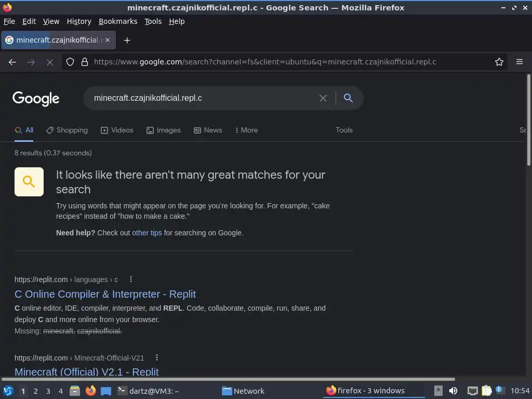This screenshot has height=399, width=532.
Task: Click the Google search magnifier button
Action: (348, 98)
